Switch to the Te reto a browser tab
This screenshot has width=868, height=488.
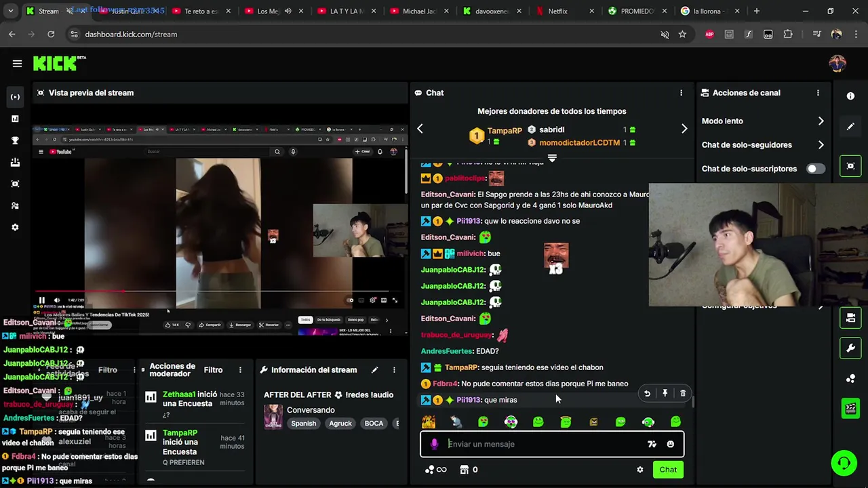click(x=200, y=12)
